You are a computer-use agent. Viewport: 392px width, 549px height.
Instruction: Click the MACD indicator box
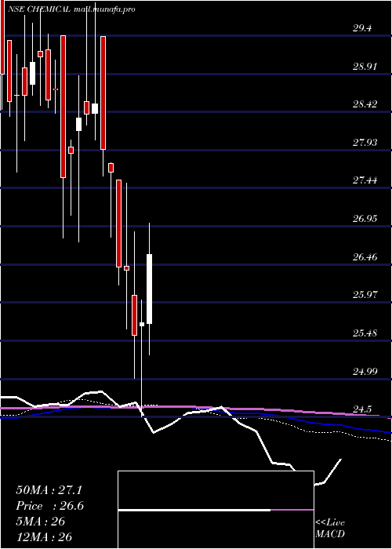tap(216, 510)
